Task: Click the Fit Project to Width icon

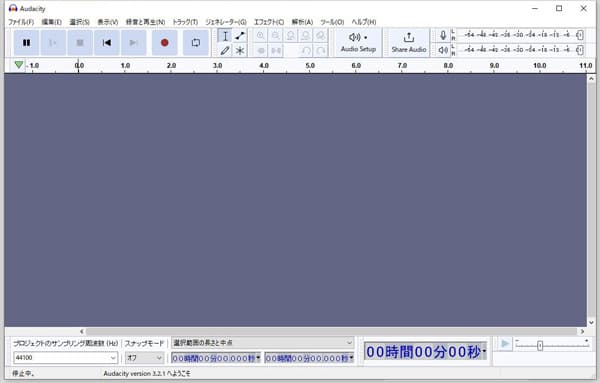Action: (305, 36)
